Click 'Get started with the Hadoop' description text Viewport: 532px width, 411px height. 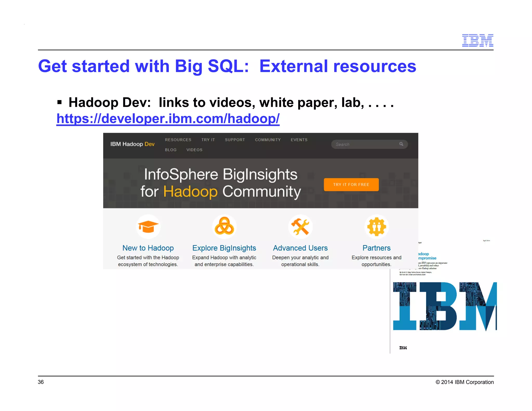[x=148, y=257]
